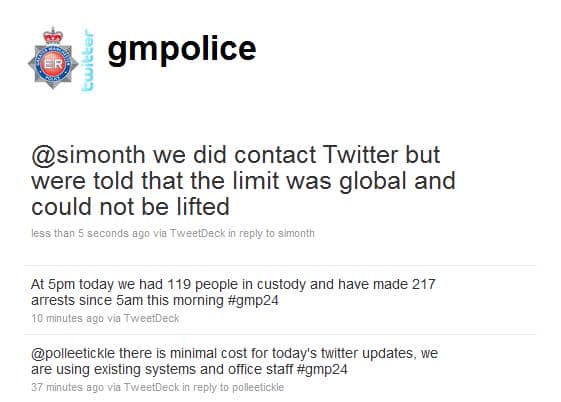Click the ER emblem in badge center
The image size is (561, 402).
(x=53, y=64)
